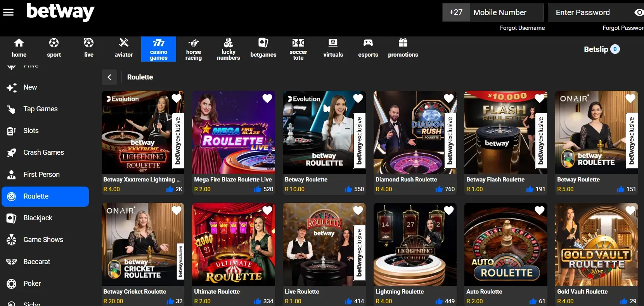Go back using the arrow beside Roulette
Screen dimensions: 644x306
point(109,77)
